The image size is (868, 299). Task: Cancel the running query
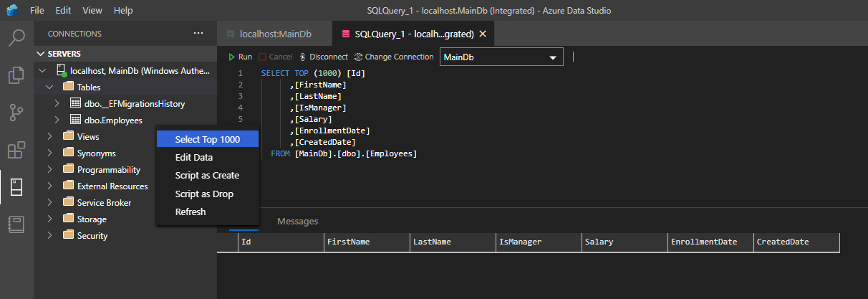tap(275, 57)
